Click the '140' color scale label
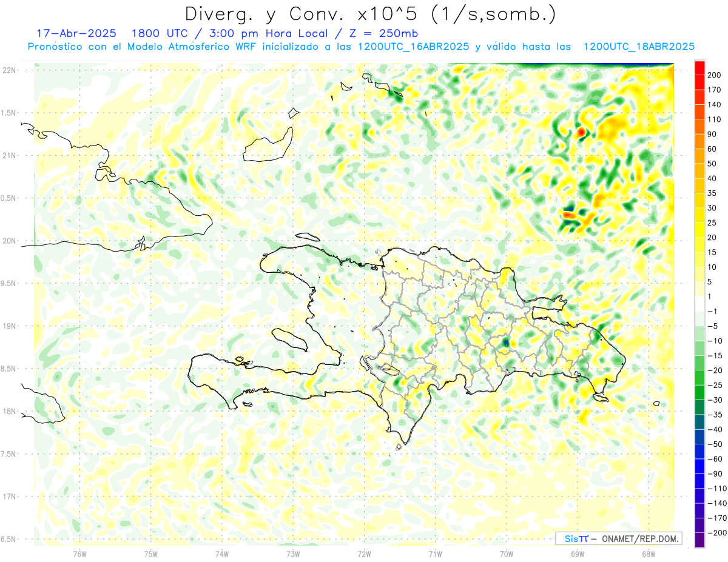The image size is (728, 562). coord(715,105)
